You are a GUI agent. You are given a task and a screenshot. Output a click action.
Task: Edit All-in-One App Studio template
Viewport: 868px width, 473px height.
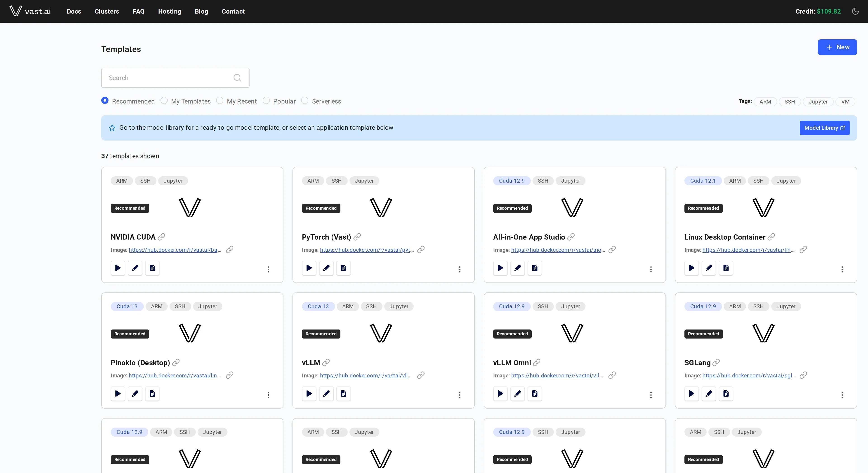pyautogui.click(x=518, y=268)
